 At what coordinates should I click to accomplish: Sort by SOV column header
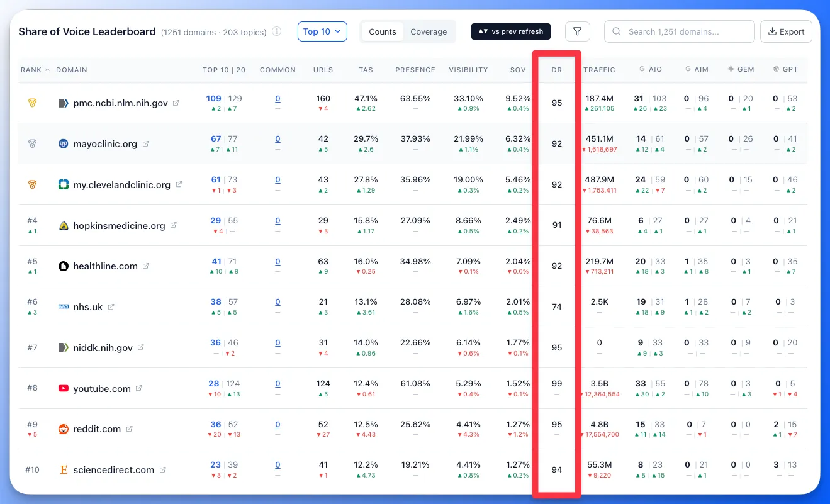click(x=518, y=70)
